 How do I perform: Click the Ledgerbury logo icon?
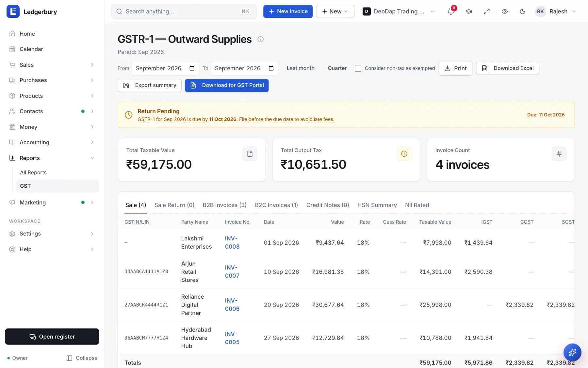tap(13, 12)
